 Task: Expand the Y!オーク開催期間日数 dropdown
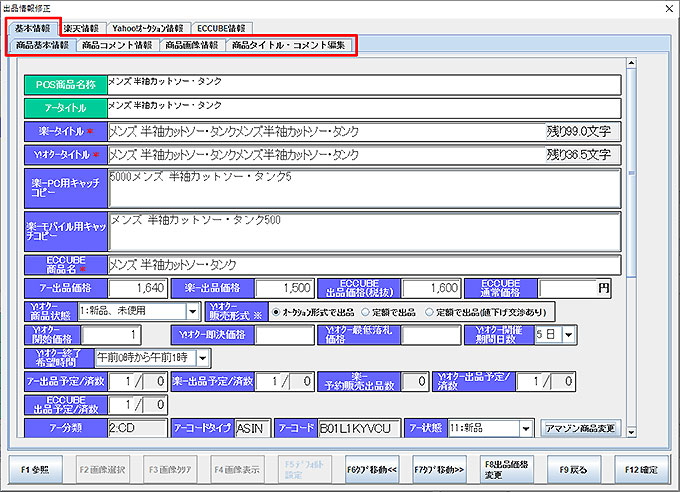coord(569,334)
